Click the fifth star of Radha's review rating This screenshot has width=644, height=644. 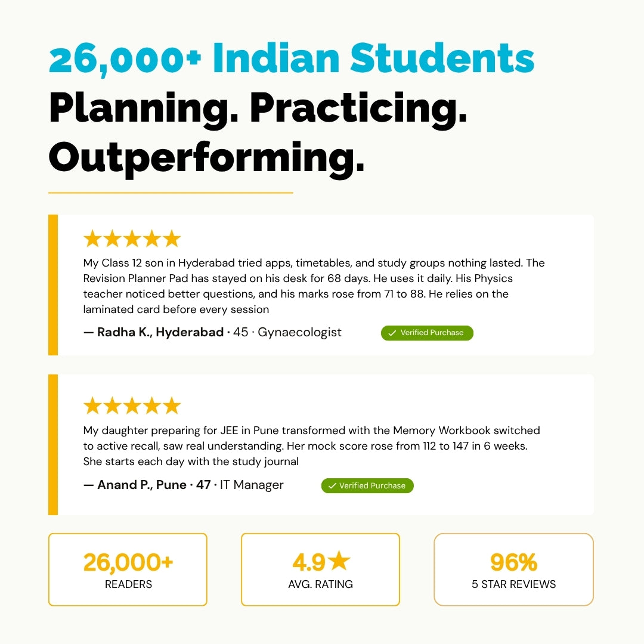click(172, 239)
